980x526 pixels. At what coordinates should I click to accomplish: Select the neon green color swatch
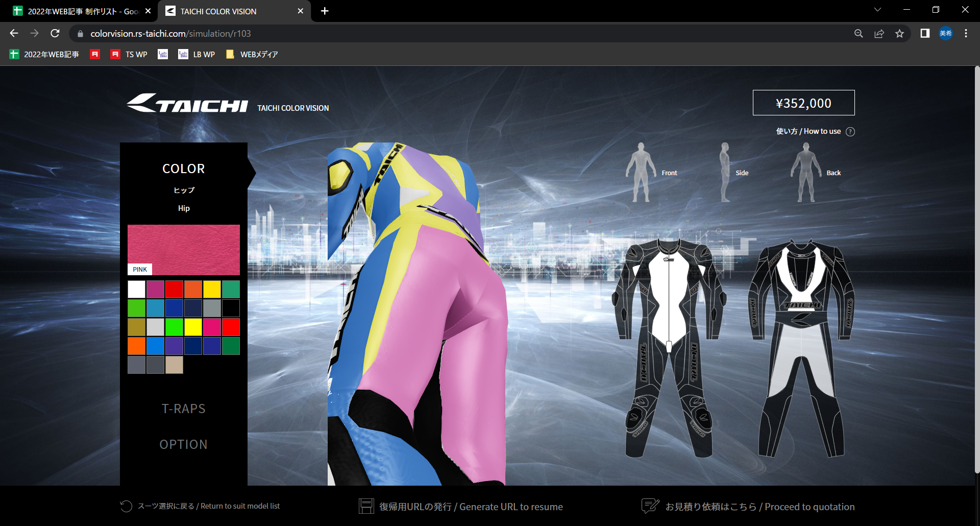pyautogui.click(x=174, y=327)
